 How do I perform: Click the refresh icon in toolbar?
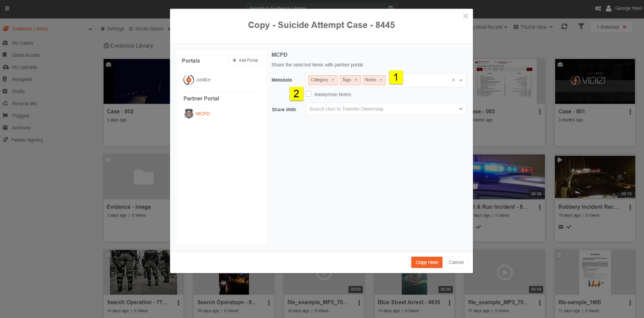coord(564,27)
